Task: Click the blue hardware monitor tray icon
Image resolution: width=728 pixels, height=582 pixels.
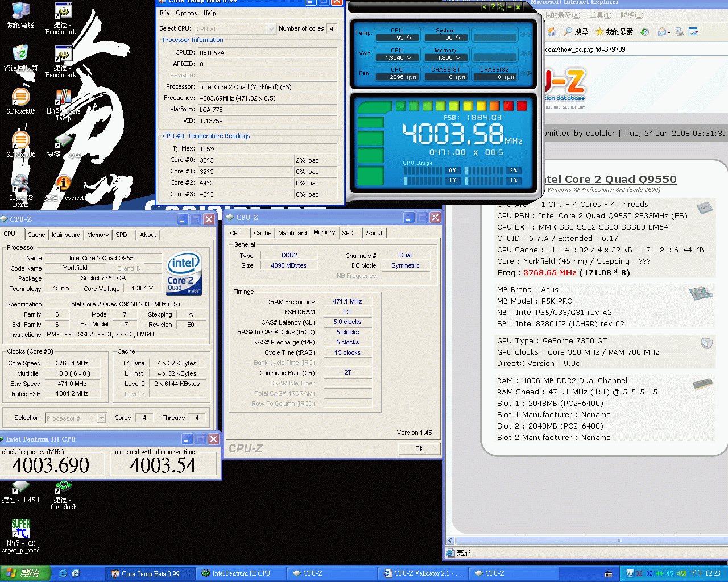Action: (x=630, y=573)
